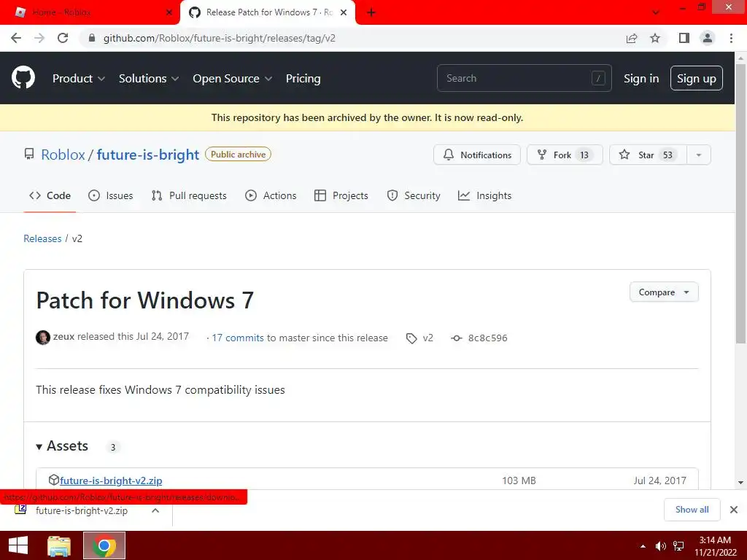Click the scrollbar down arrow
The height and width of the screenshot is (560, 747).
pos(740,483)
